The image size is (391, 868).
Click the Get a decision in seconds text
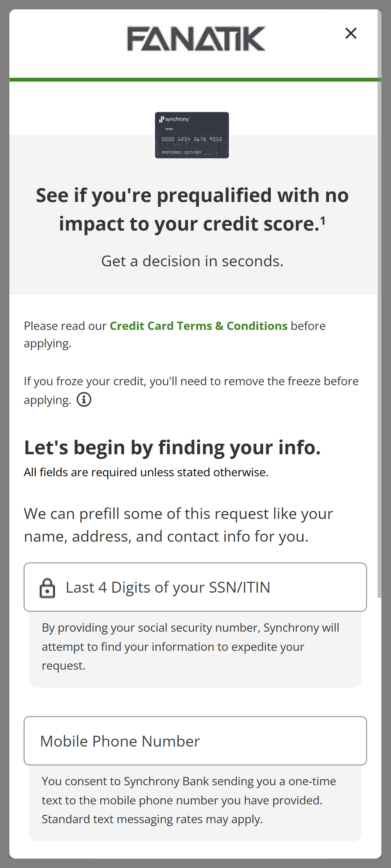click(192, 261)
